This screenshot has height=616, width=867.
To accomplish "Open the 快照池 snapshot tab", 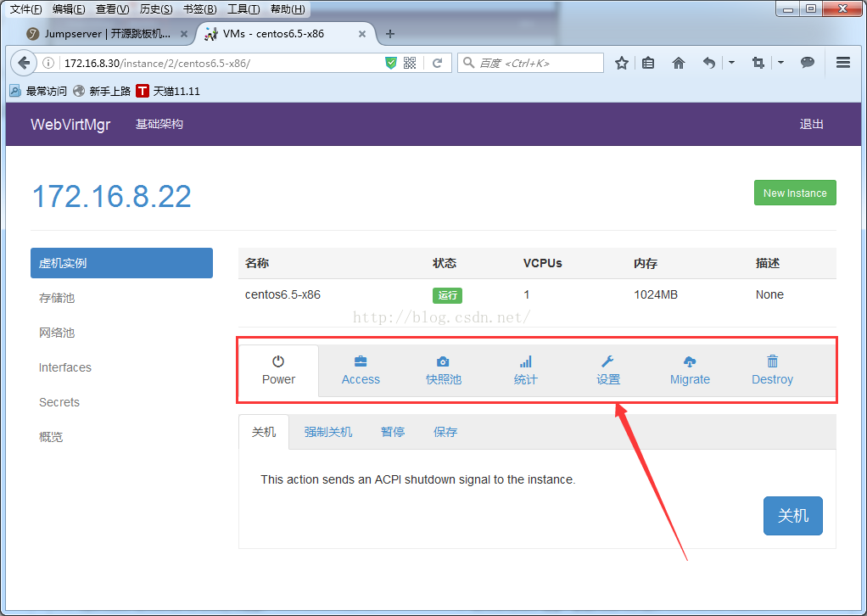I will [x=444, y=371].
